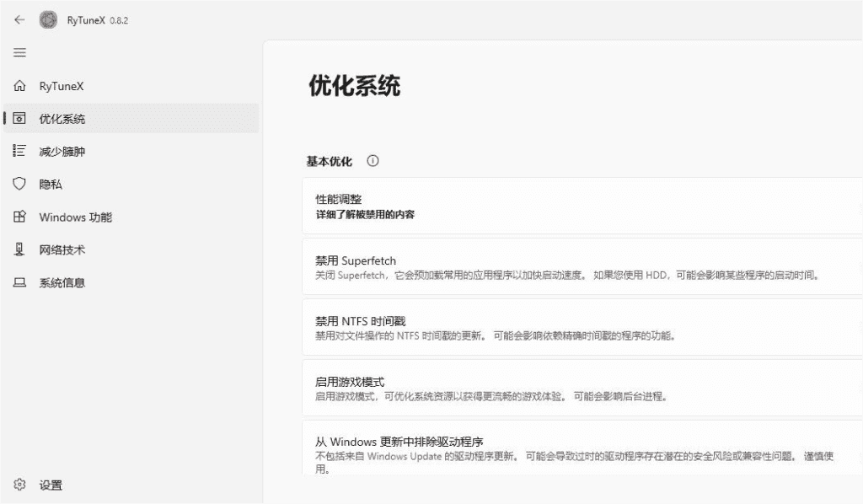The height and width of the screenshot is (504, 863).
Task: Open the 详细了解被禁用的内容 link
Action: click(x=365, y=215)
